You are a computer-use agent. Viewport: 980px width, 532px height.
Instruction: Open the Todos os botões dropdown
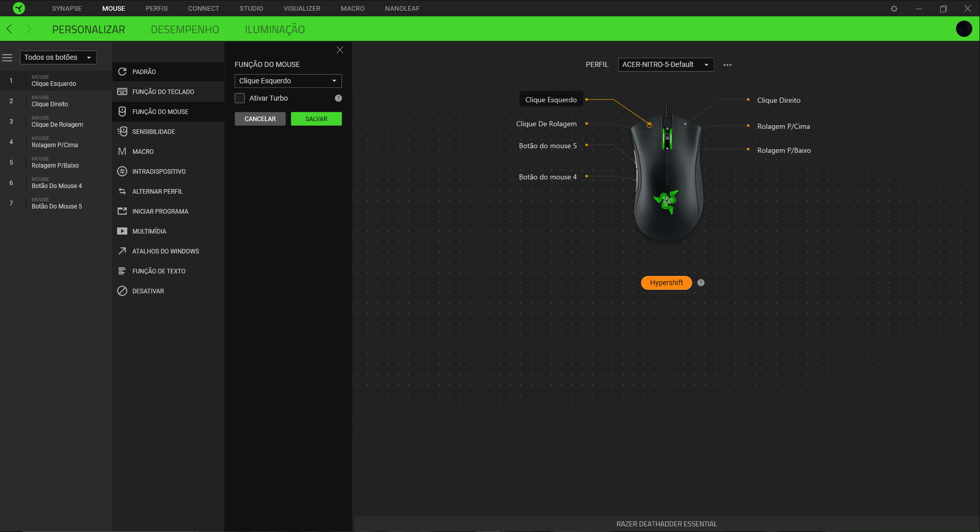(58, 57)
